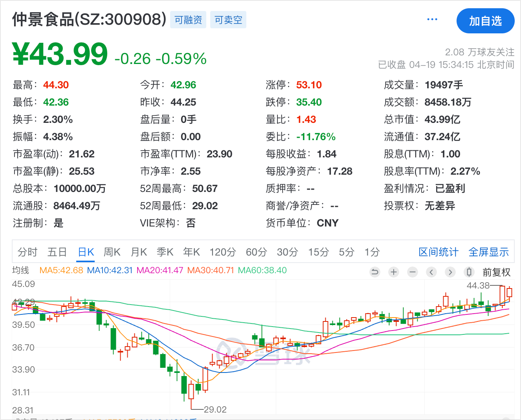
Task: Open 区间统计 range statistics
Action: click(x=438, y=252)
